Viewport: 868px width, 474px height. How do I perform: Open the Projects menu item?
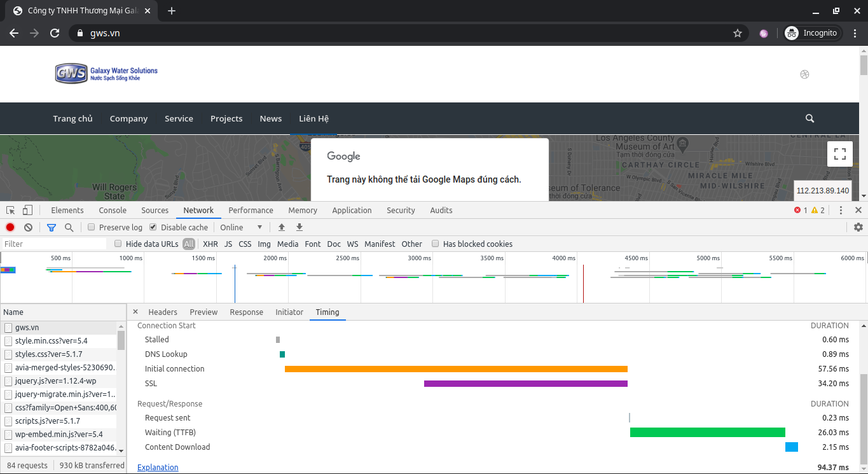click(x=226, y=118)
